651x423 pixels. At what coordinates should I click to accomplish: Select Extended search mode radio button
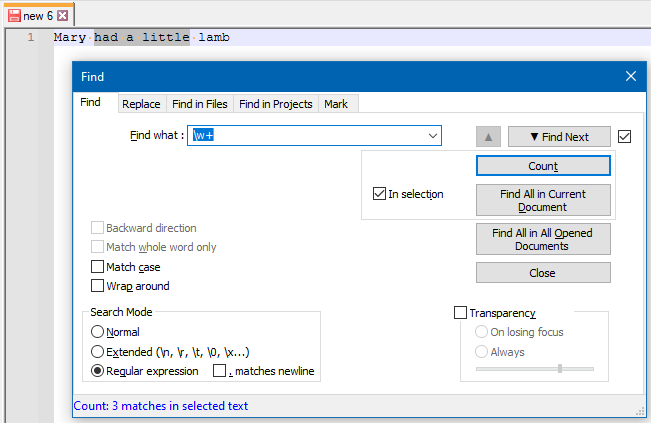pos(97,352)
